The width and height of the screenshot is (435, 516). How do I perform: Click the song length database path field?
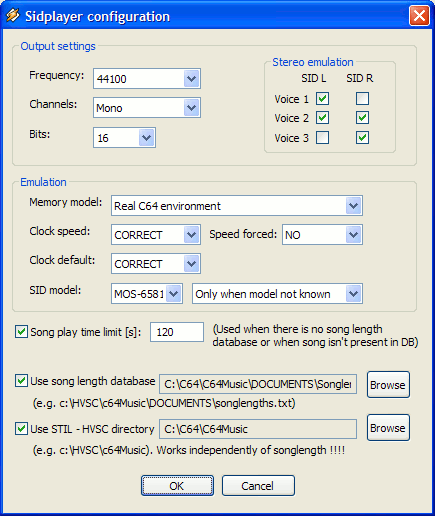[258, 384]
